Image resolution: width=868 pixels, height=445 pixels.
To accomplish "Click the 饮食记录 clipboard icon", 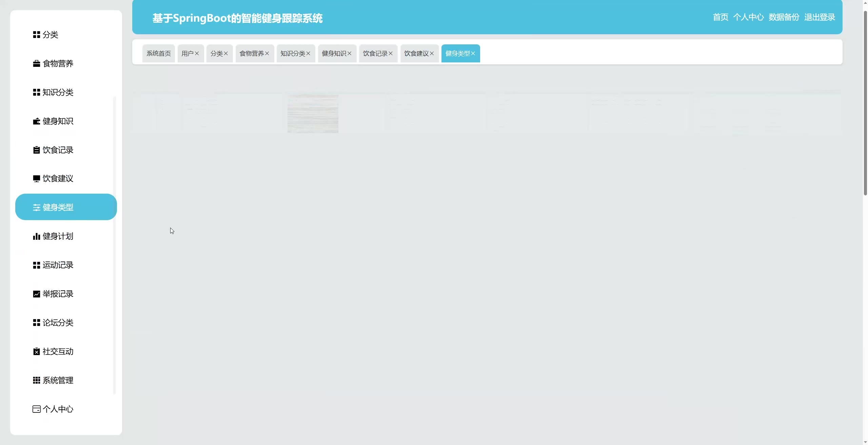I will [36, 150].
